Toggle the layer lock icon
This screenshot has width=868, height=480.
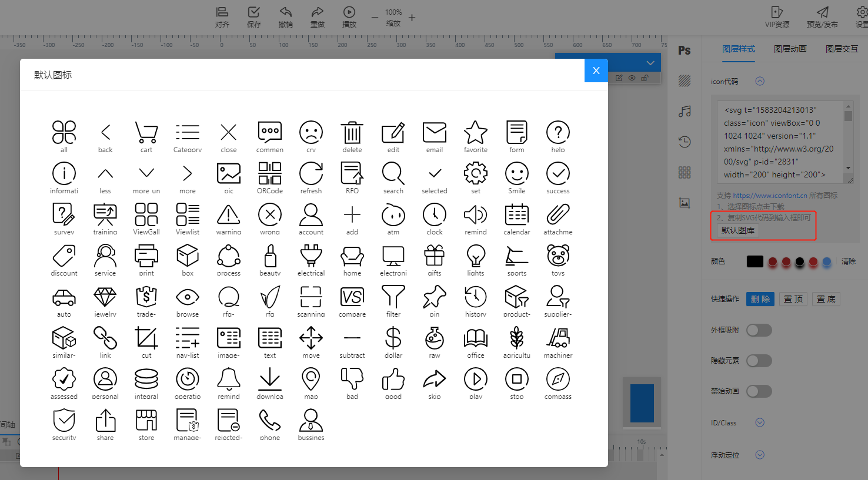[645, 78]
